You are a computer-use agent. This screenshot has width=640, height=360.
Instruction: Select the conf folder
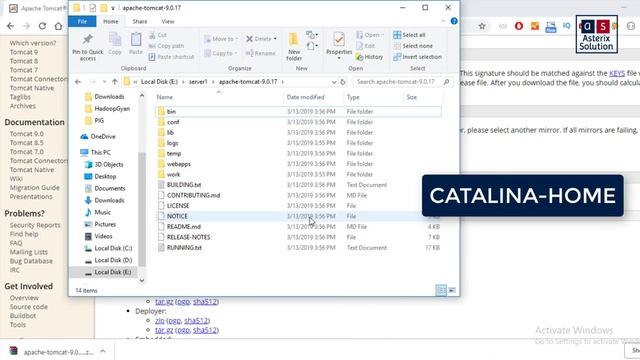click(298, 122)
